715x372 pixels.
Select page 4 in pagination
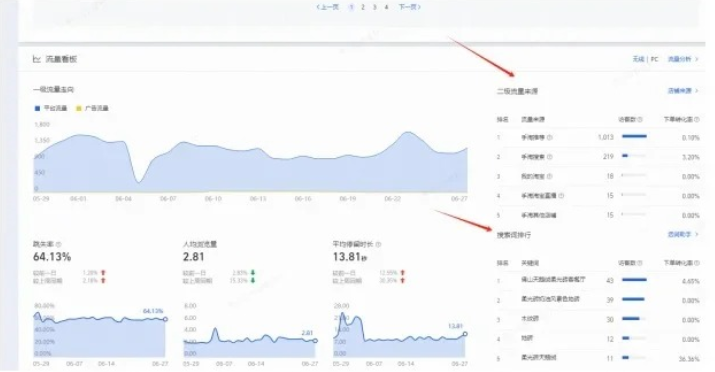click(x=386, y=7)
